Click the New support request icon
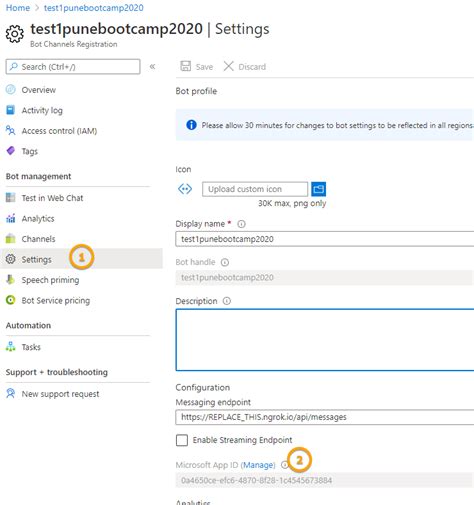 (11, 393)
